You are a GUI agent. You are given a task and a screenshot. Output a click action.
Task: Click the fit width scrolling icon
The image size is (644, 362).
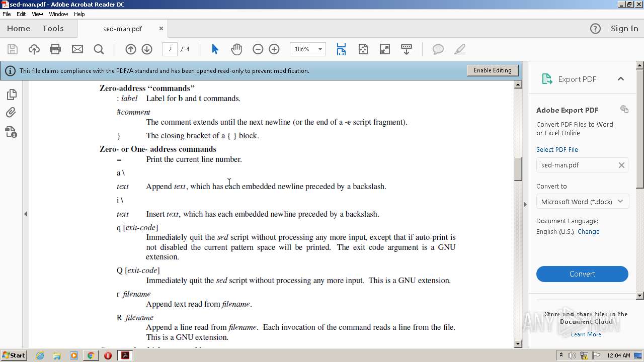[341, 49]
